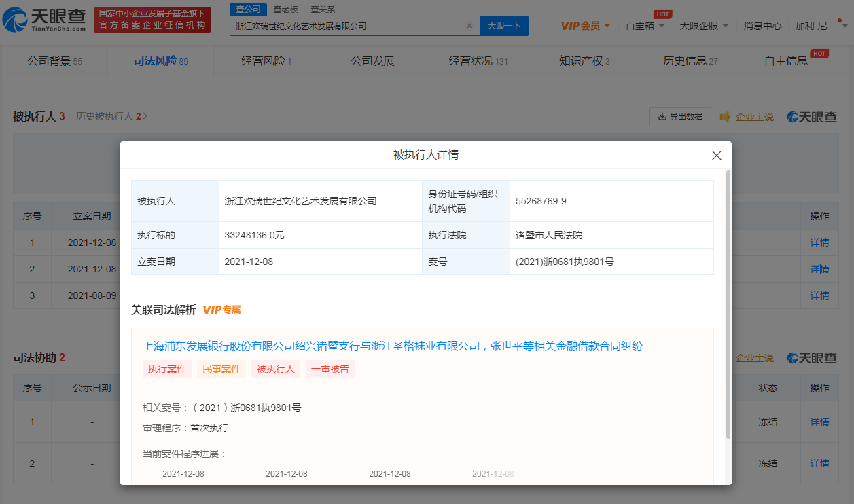
Task: Click the 企业主说 speaker icon in 被执行人 section
Action: click(x=725, y=117)
